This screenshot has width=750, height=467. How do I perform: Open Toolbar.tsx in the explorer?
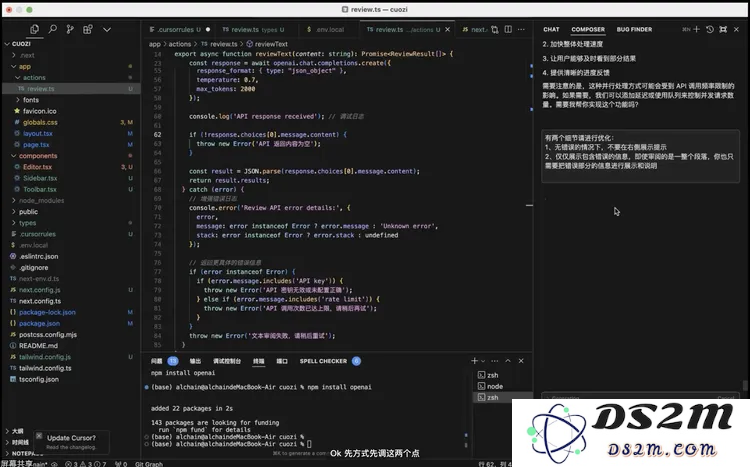point(40,189)
